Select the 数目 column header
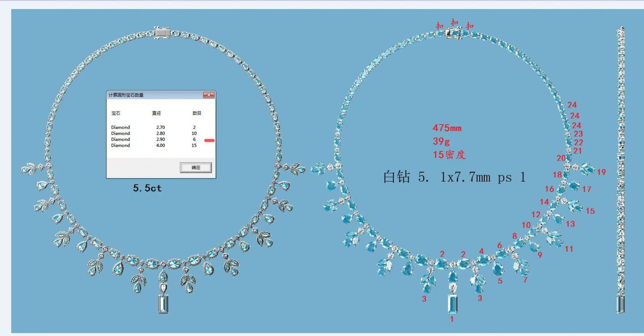The height and width of the screenshot is (336, 644). (x=197, y=113)
